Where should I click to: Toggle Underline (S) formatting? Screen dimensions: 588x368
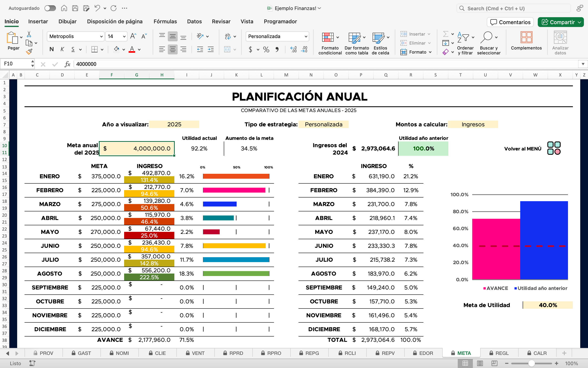click(73, 49)
